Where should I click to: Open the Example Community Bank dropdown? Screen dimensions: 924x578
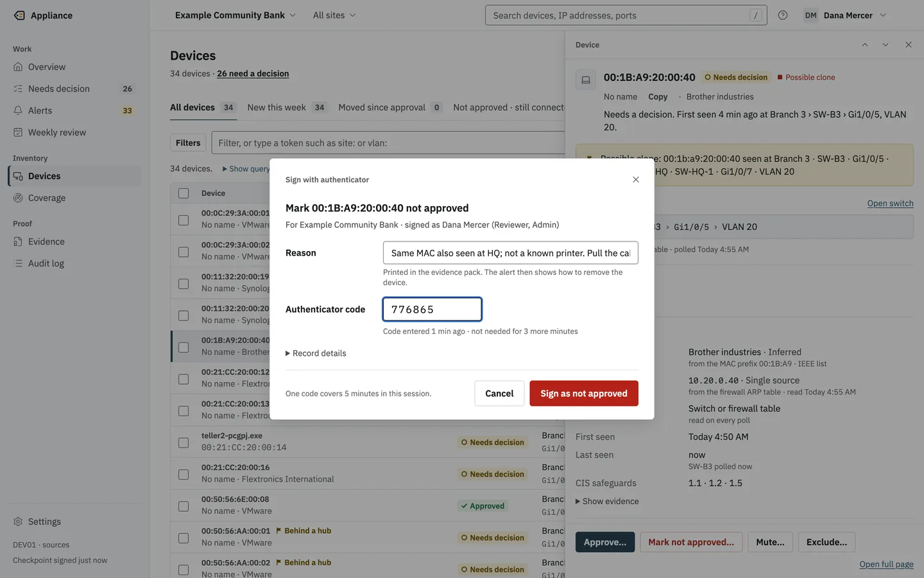[235, 15]
